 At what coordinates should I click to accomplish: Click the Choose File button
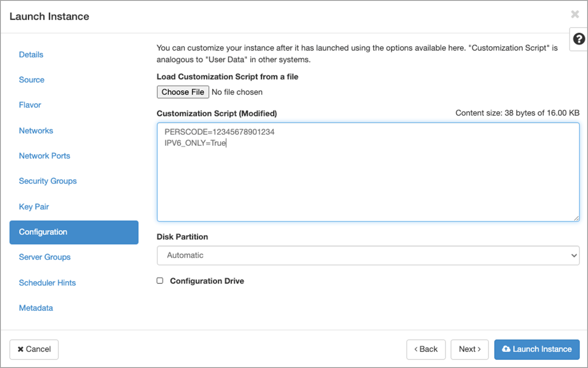pyautogui.click(x=183, y=92)
